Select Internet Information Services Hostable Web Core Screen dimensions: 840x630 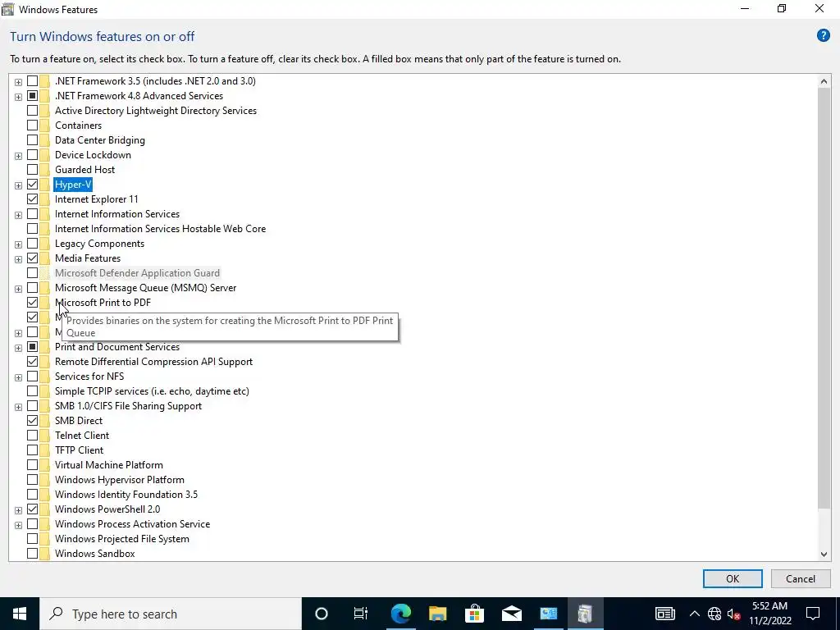click(x=160, y=229)
